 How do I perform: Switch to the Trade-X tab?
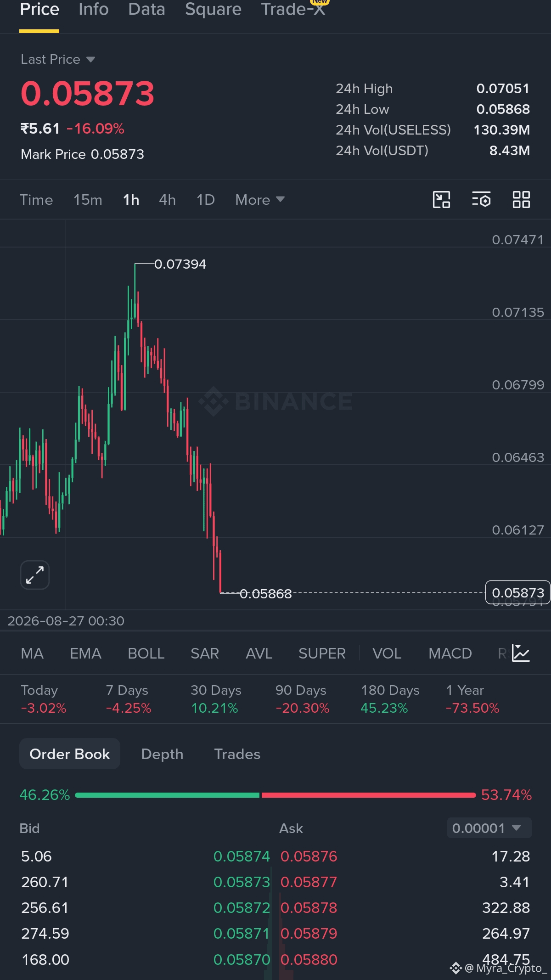293,9
